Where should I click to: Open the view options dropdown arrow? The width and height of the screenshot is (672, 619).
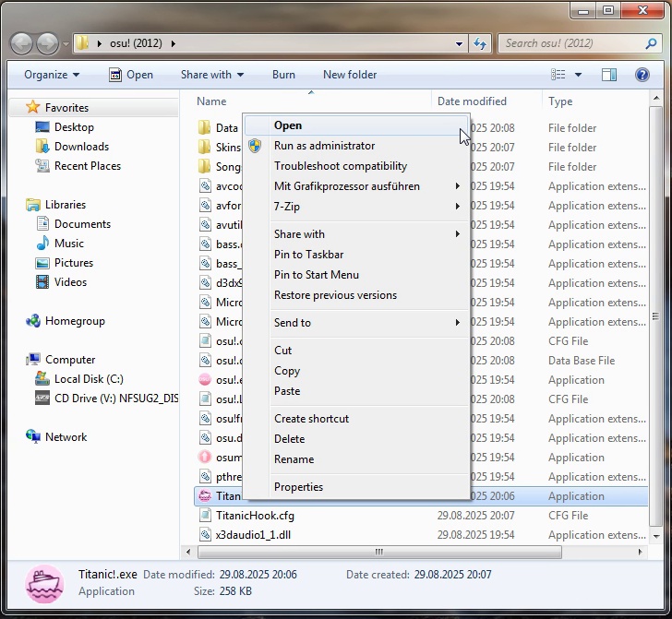(578, 75)
